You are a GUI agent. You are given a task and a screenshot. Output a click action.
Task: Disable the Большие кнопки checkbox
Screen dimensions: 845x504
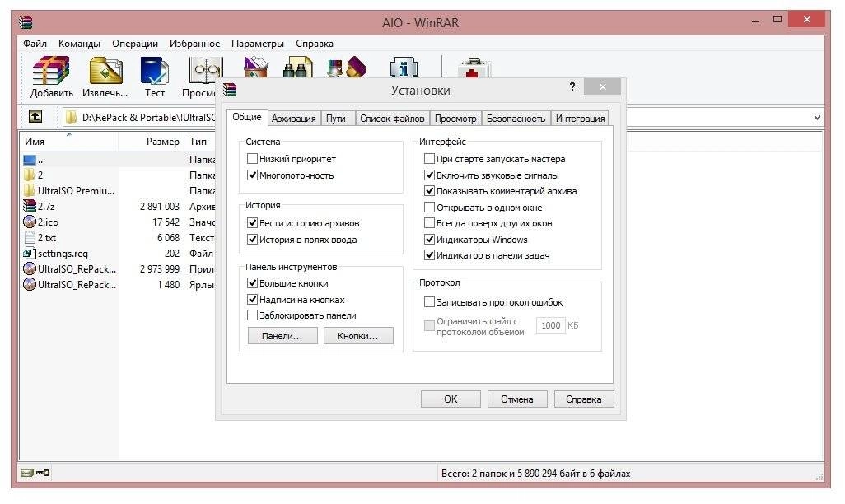click(x=252, y=282)
